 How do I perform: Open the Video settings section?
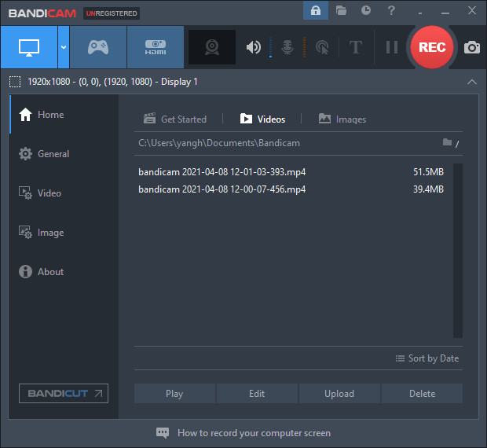pyautogui.click(x=64, y=193)
